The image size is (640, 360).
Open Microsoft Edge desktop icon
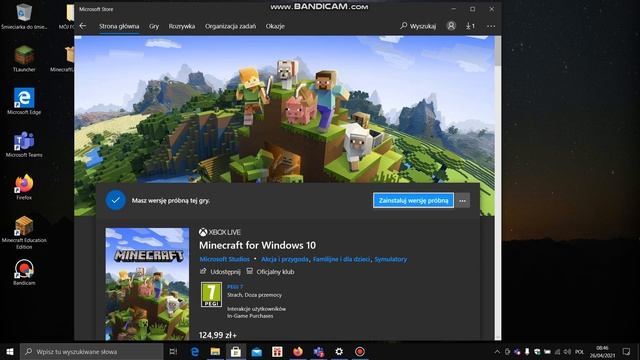[x=24, y=101]
